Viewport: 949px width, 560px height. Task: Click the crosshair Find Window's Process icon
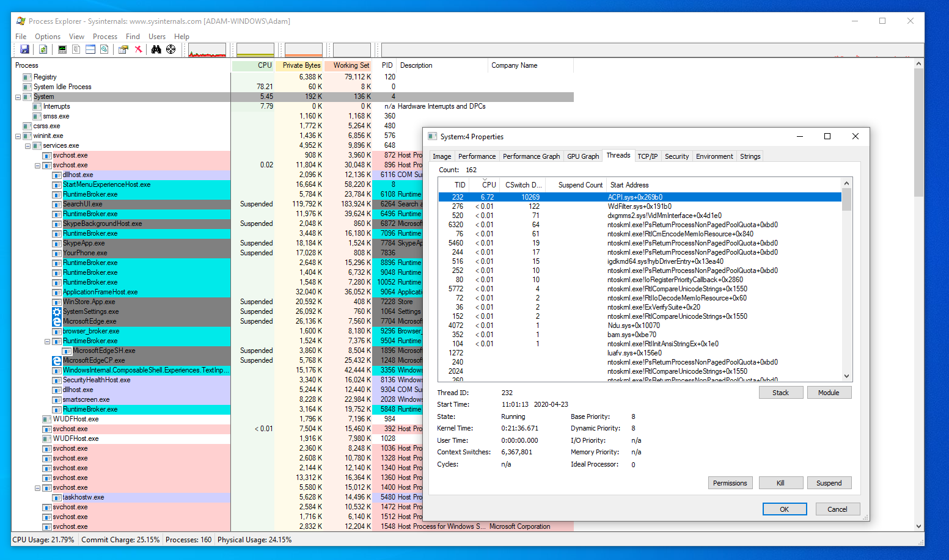click(171, 49)
